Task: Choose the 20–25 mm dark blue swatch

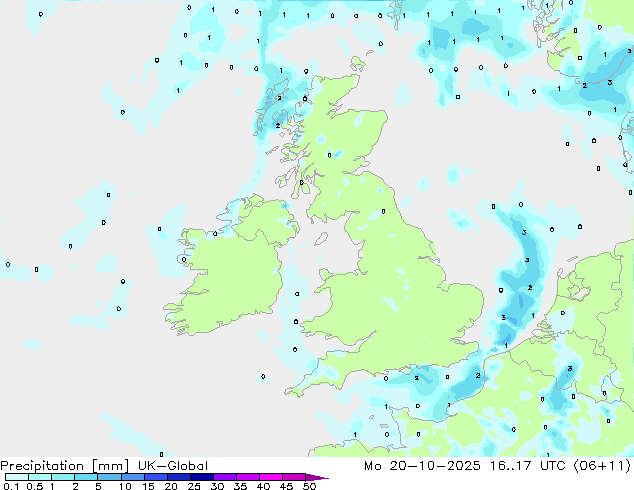Action: point(178,477)
